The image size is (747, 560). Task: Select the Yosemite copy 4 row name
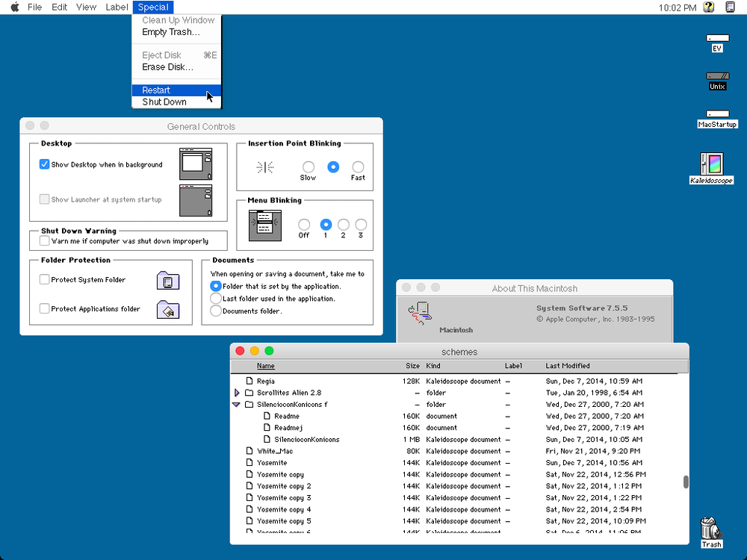coord(284,509)
